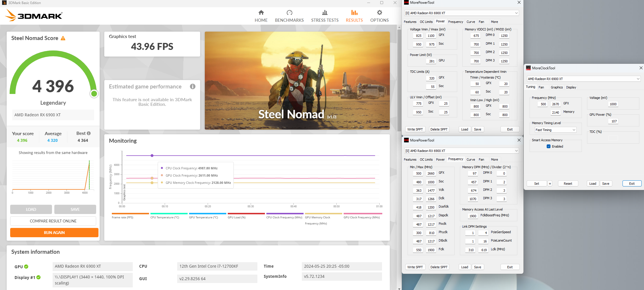Switch to the Graphics tab in MoreClockTool
This screenshot has width=644, height=290.
coord(557,87)
